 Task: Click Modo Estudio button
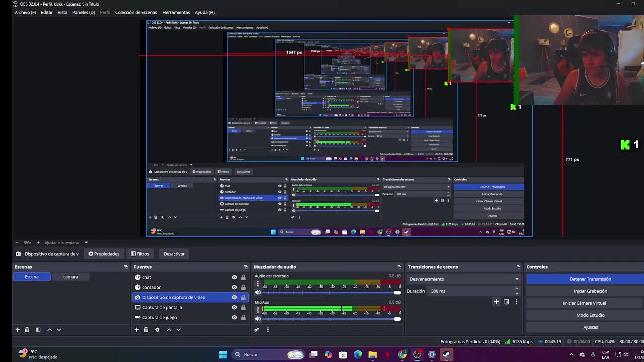[x=585, y=315]
